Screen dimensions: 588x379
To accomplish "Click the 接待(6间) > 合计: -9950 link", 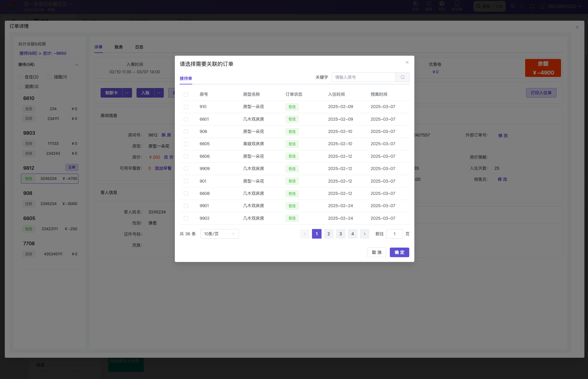I will pos(43,53).
